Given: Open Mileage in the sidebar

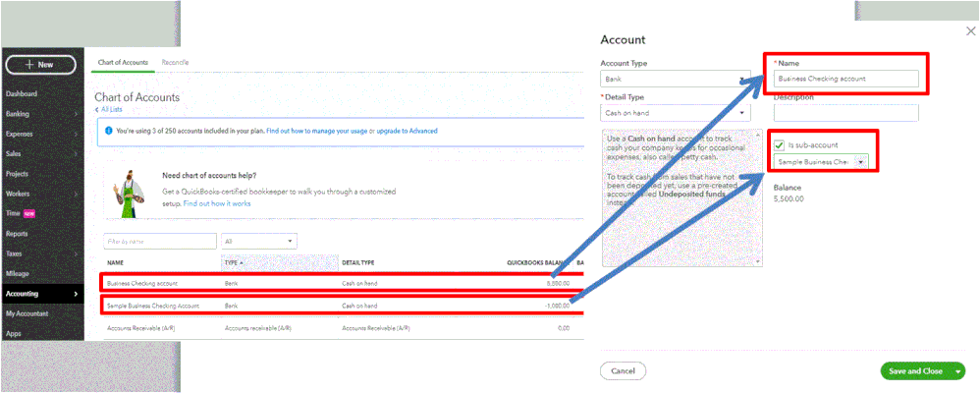Looking at the screenshot, I should pyautogui.click(x=18, y=273).
